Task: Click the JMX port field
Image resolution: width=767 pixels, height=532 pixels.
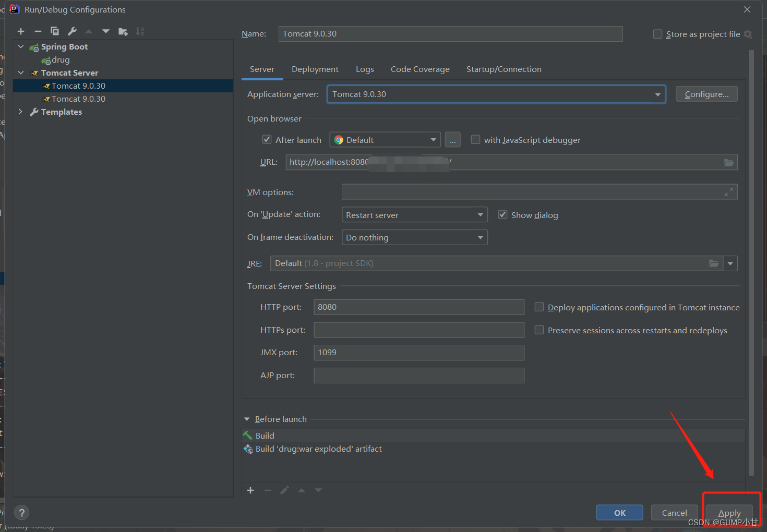Action: [x=419, y=353]
